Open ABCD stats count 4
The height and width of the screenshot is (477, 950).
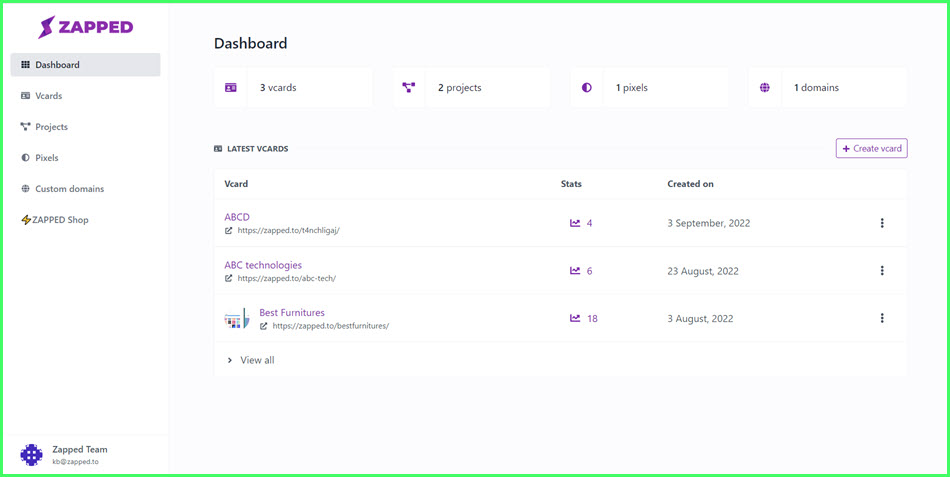[x=590, y=223]
